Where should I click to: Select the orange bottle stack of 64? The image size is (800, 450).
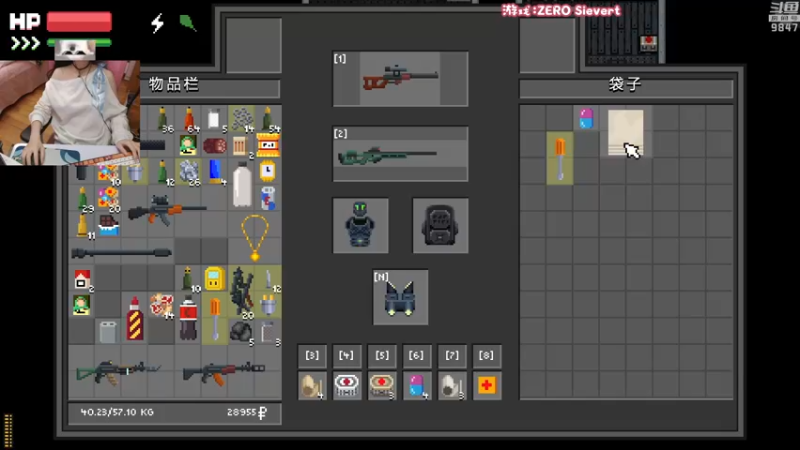coord(189,119)
